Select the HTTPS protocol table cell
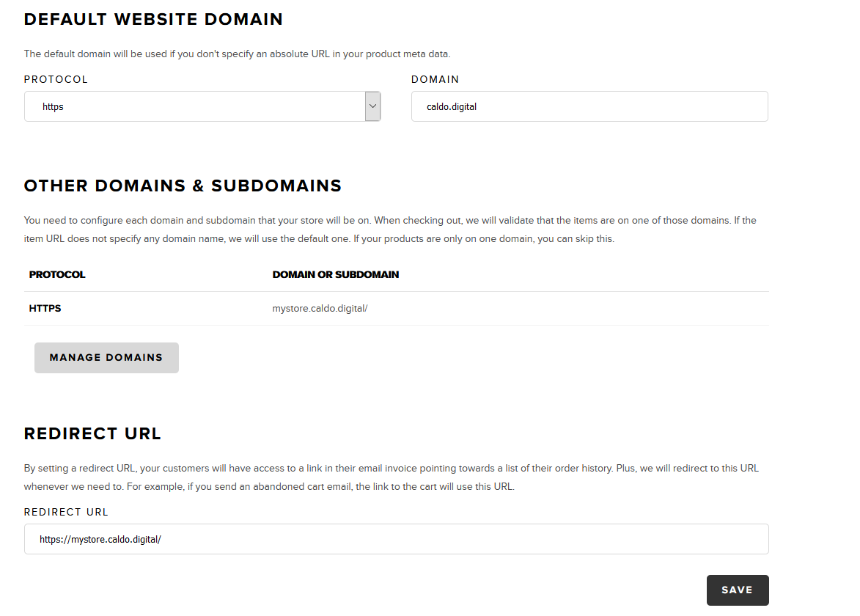This screenshot has width=860, height=616. click(45, 308)
